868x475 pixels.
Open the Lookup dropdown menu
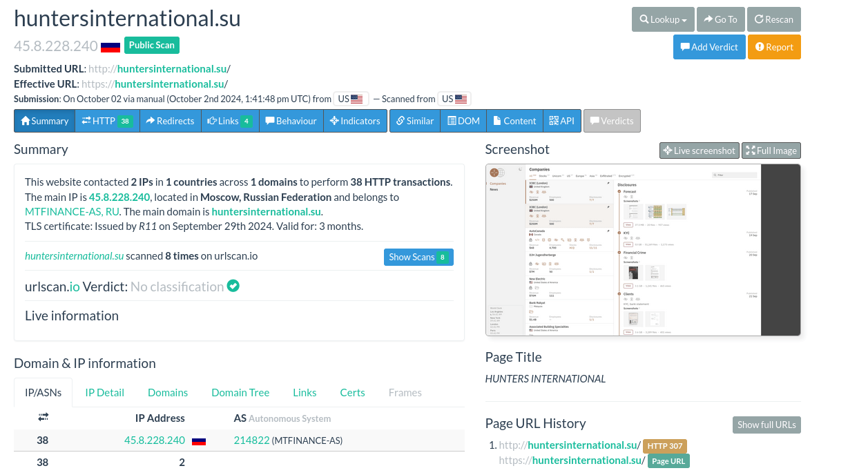pyautogui.click(x=662, y=19)
